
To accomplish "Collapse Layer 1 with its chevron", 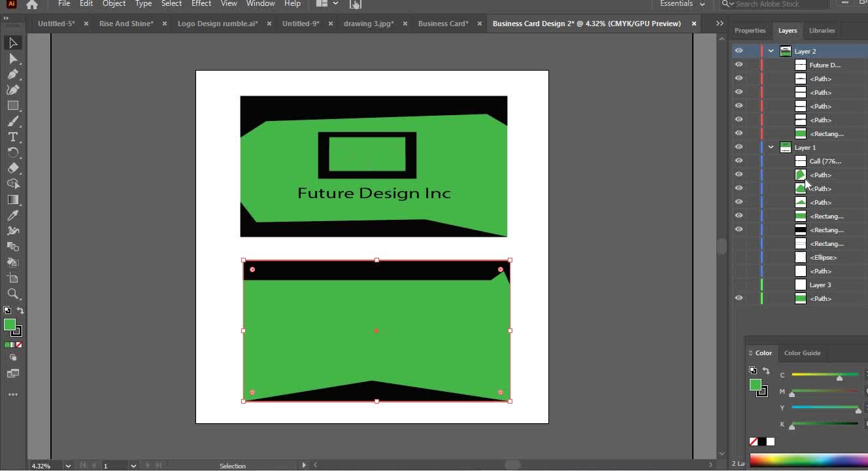I will pos(771,147).
